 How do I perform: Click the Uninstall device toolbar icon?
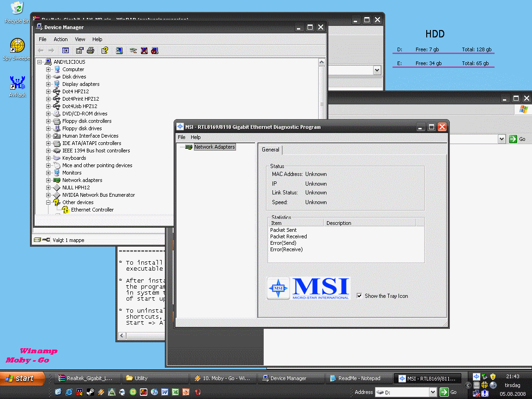[144, 50]
